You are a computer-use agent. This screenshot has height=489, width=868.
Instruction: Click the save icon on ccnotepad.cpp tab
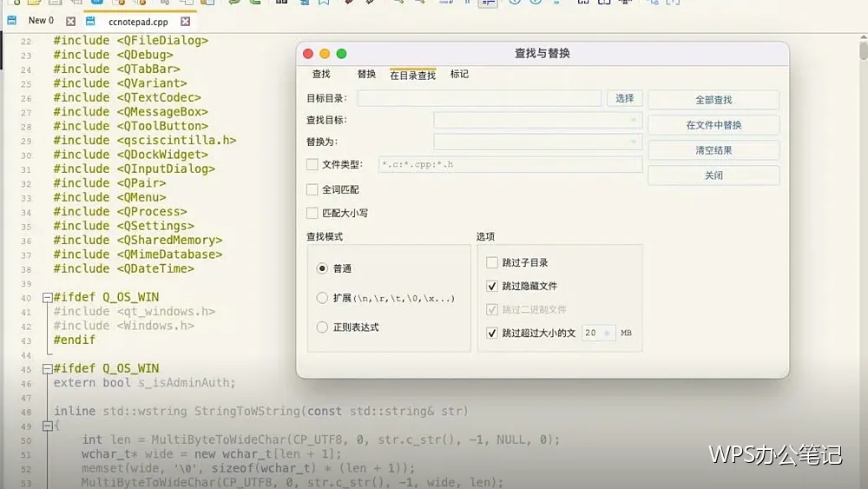coord(90,21)
